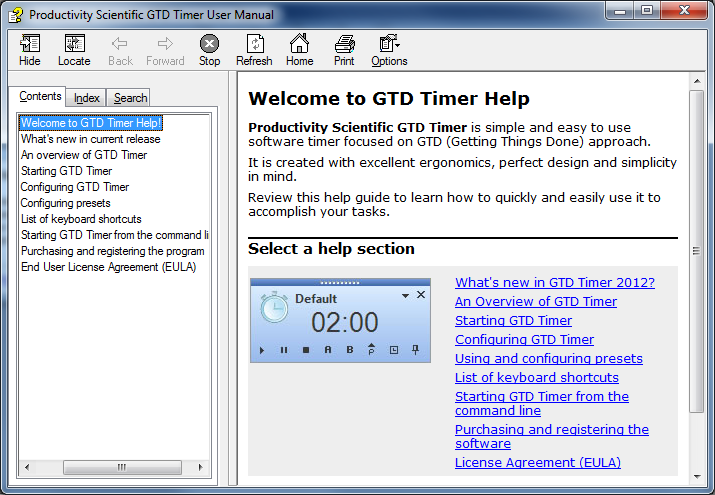Click the pause icon in timer image

(x=284, y=350)
